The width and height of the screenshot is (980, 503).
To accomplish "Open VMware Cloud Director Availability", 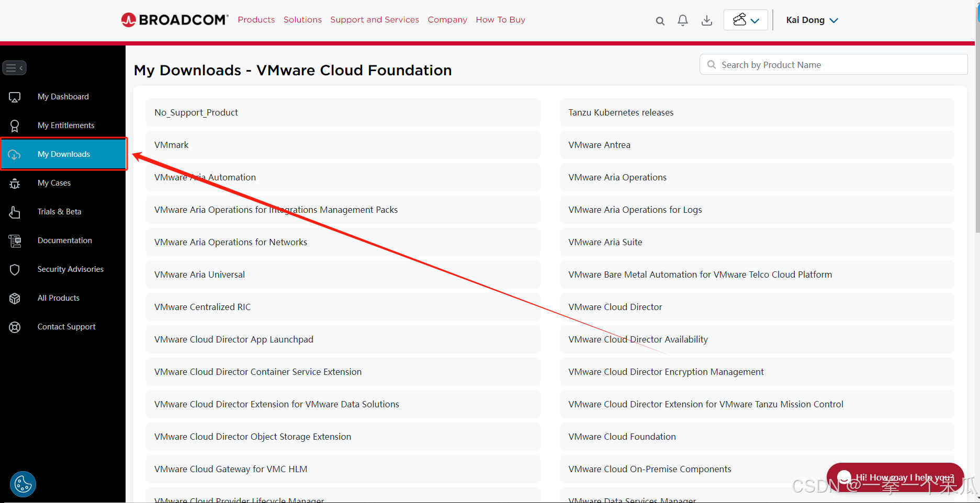I will tap(757, 339).
